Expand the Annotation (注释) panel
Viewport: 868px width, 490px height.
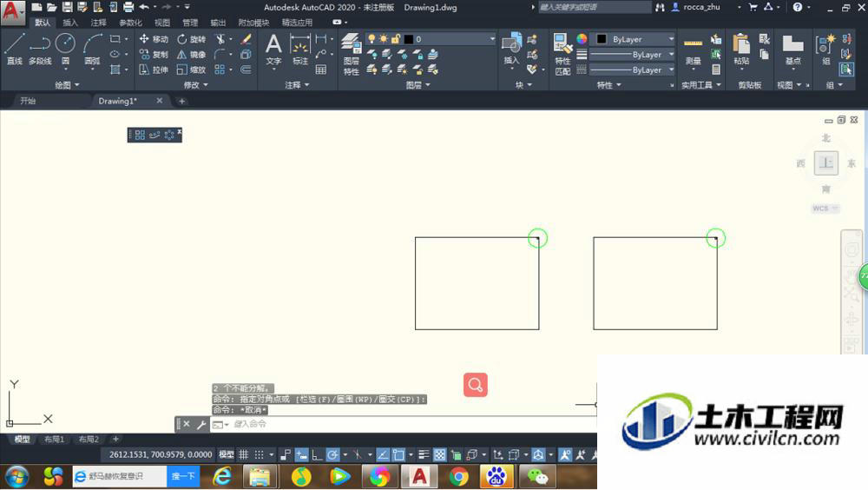[x=297, y=85]
